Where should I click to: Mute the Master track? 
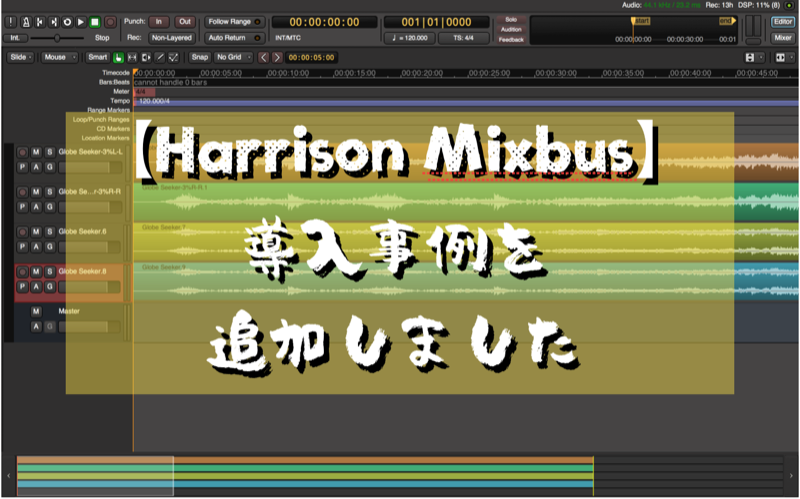tap(36, 311)
